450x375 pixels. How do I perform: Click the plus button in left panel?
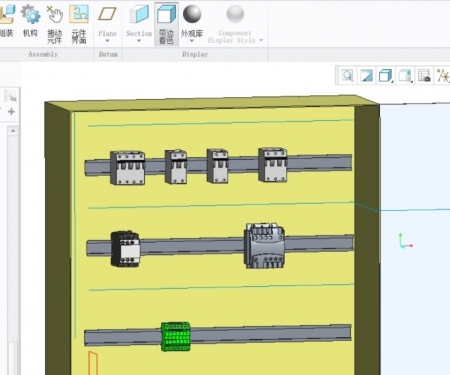[11, 111]
